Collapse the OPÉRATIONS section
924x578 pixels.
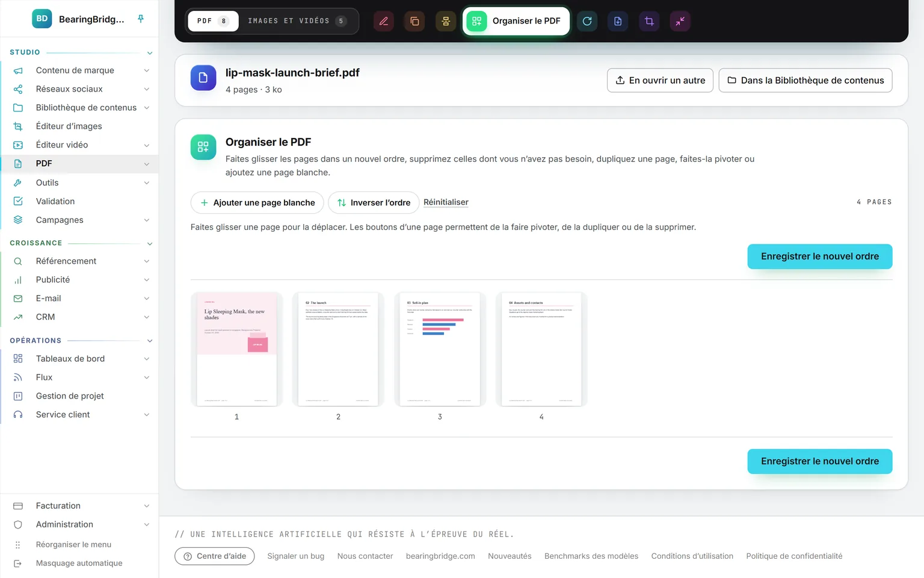[x=150, y=341]
